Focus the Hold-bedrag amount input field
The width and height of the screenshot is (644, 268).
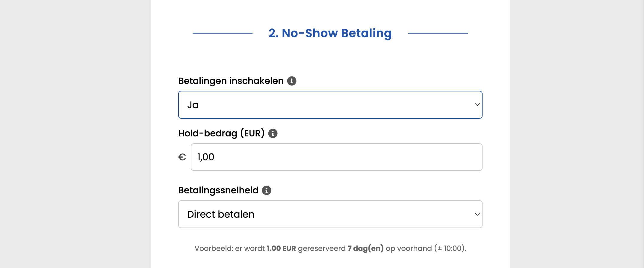click(x=336, y=157)
